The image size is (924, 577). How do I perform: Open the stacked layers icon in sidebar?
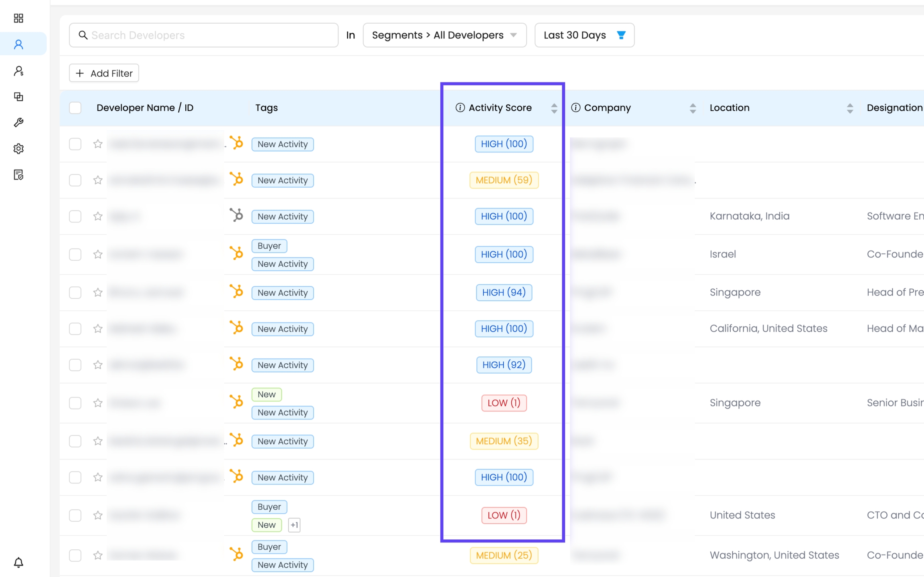(x=18, y=97)
